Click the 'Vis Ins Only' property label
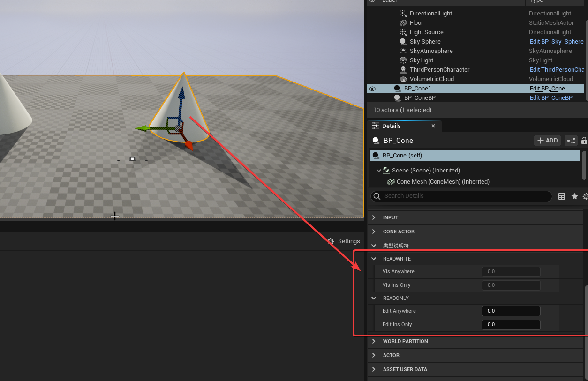The image size is (588, 381). pyautogui.click(x=397, y=285)
